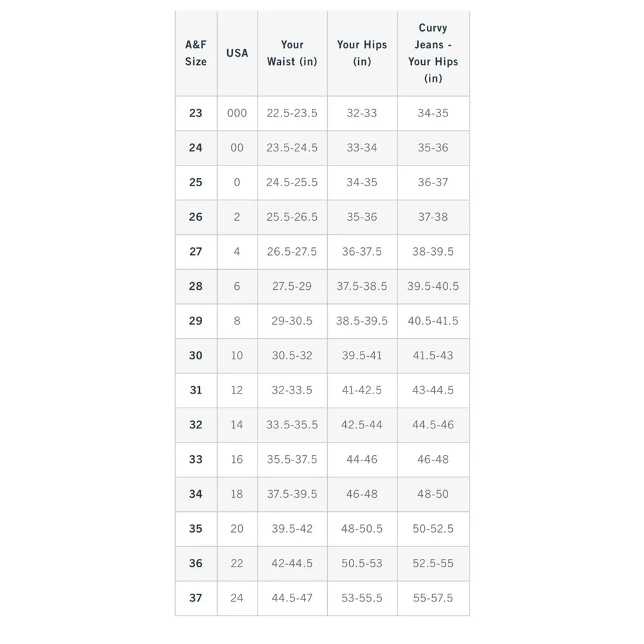Click A&F size 23 row label
This screenshot has width=644, height=644.
tap(196, 113)
